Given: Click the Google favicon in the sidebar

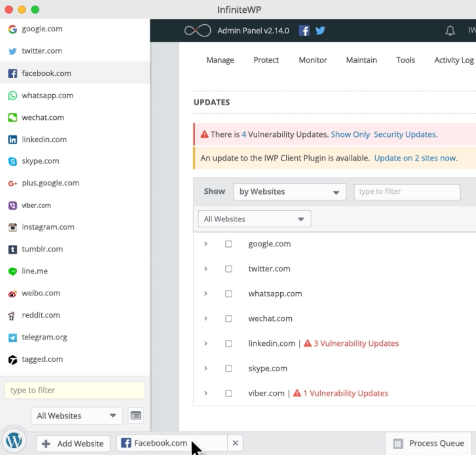Looking at the screenshot, I should tap(12, 29).
